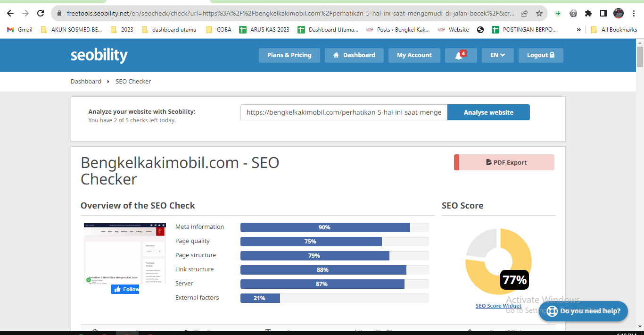Screen dimensions: 644x335
Task: Open EN language dropdown
Action: click(x=497, y=55)
